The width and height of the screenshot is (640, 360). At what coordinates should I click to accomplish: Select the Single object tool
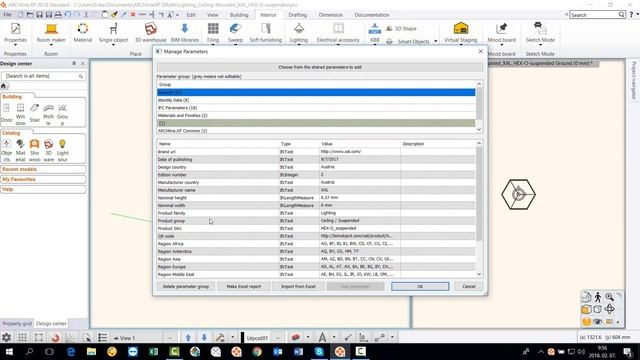pos(113,33)
